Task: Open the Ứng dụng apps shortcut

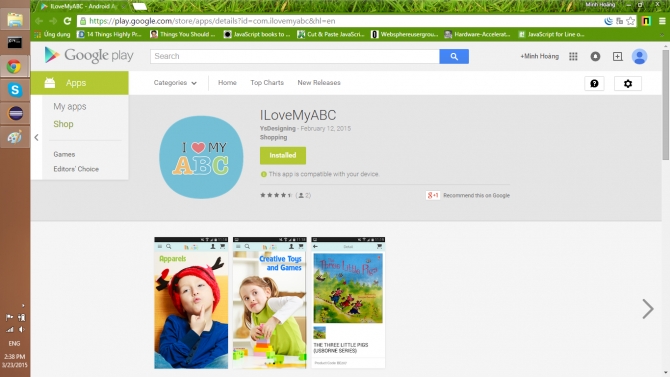Action: point(52,35)
